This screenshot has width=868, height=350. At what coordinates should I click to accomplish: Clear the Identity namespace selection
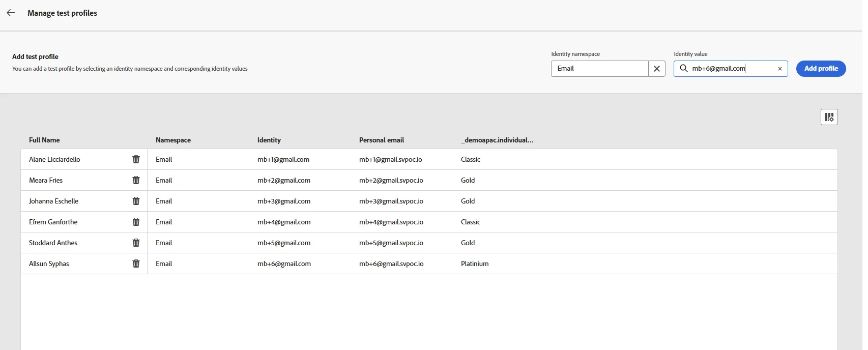click(x=657, y=69)
